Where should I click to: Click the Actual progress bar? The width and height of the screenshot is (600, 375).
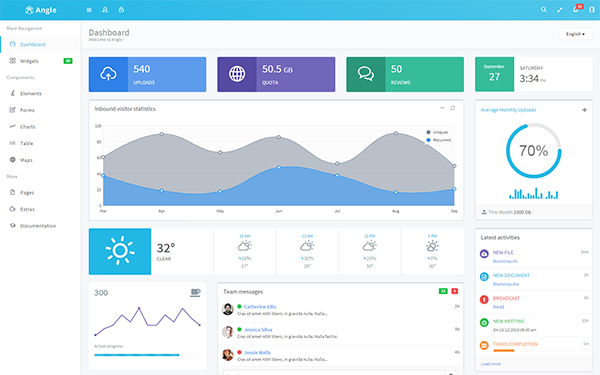(x=147, y=355)
